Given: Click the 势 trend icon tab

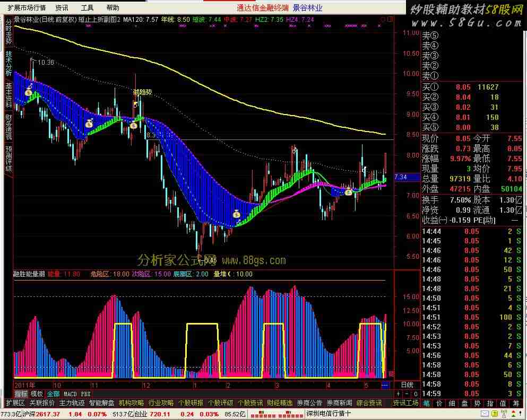Looking at the screenshot, I should (x=477, y=403).
